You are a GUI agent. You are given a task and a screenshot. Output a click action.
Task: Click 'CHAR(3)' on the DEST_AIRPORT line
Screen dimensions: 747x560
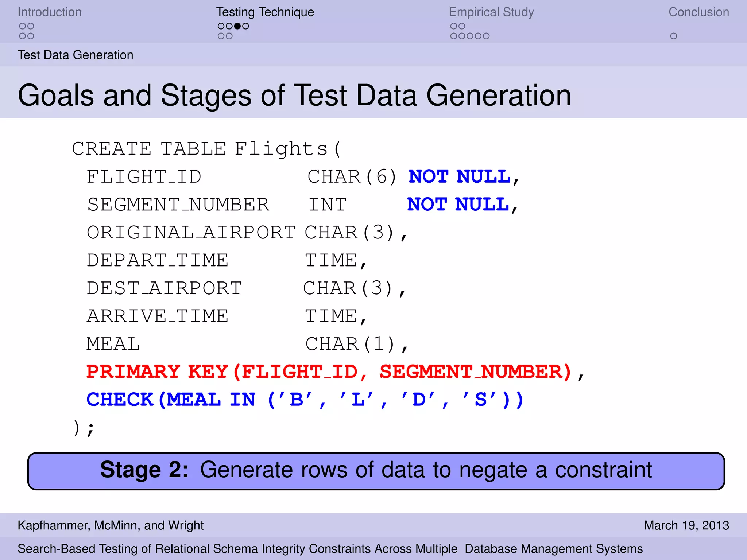tap(348, 288)
